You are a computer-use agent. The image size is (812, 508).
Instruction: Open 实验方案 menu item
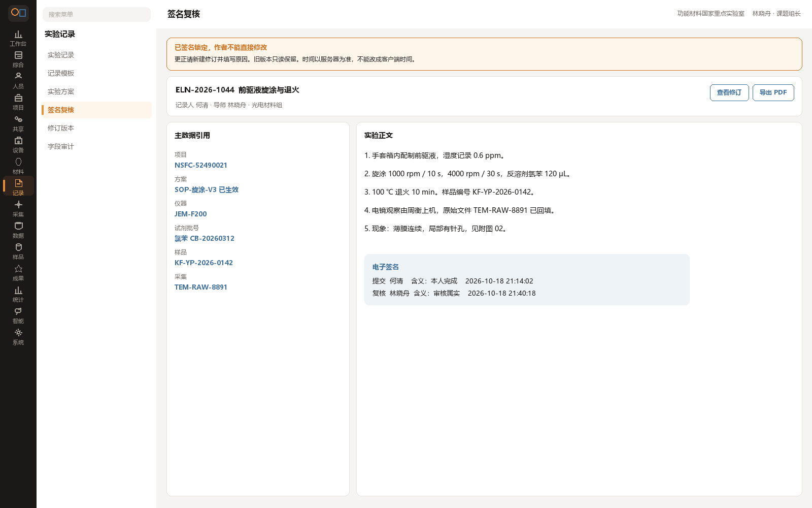[x=96, y=91]
